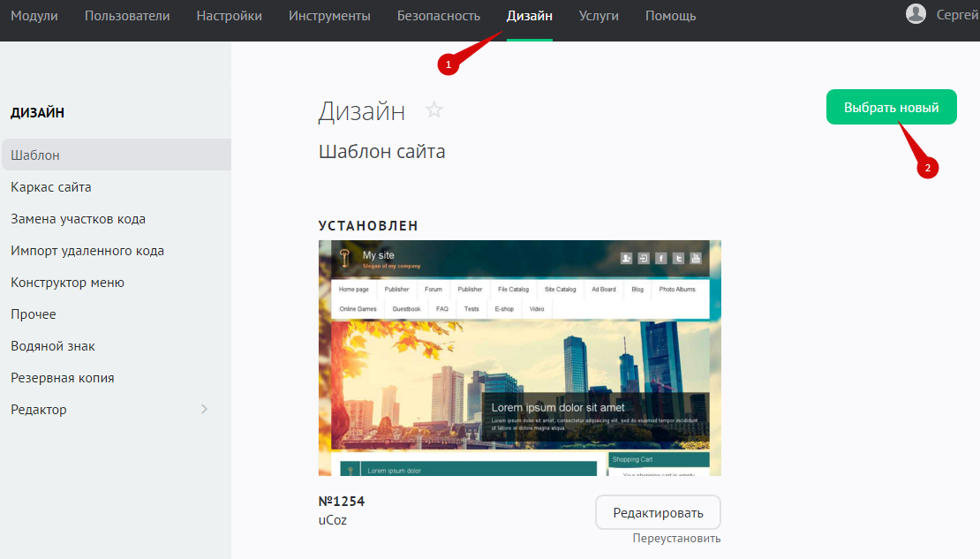Open Конструктор меню in sidebar
The image size is (980, 559).
tap(67, 283)
